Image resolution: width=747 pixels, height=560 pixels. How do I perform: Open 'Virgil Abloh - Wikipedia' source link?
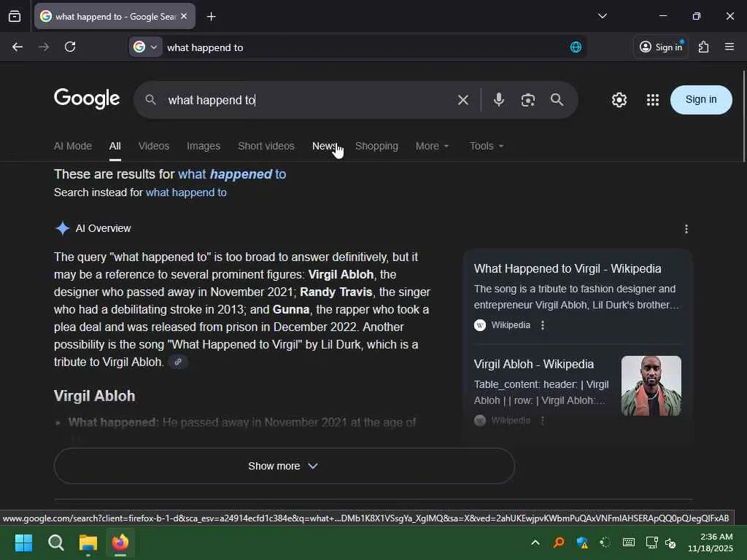[533, 365]
